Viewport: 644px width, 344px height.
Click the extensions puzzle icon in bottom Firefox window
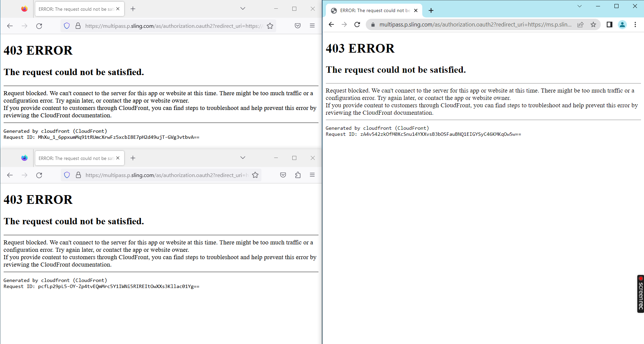pos(298,175)
